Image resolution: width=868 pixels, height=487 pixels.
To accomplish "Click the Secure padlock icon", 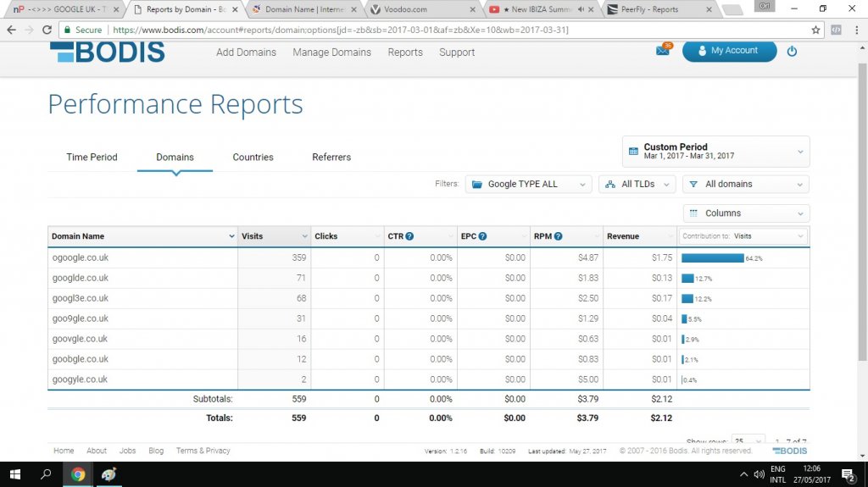I will (x=68, y=30).
